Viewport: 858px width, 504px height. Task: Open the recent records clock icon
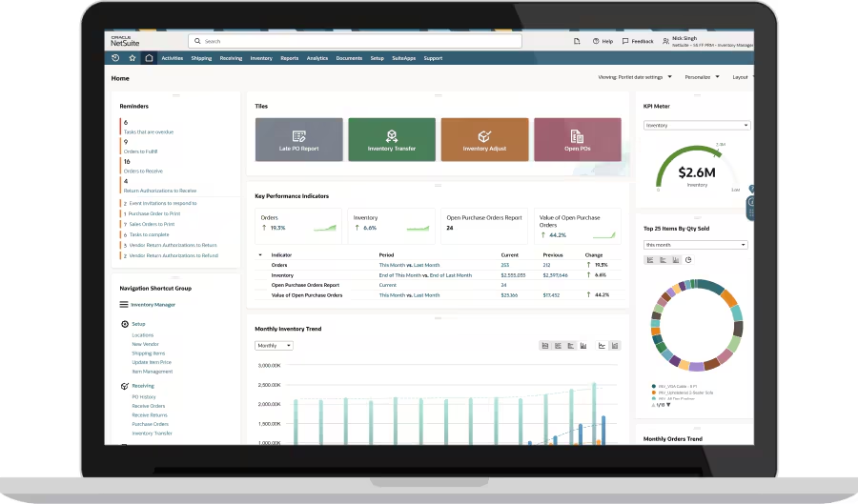tap(115, 58)
